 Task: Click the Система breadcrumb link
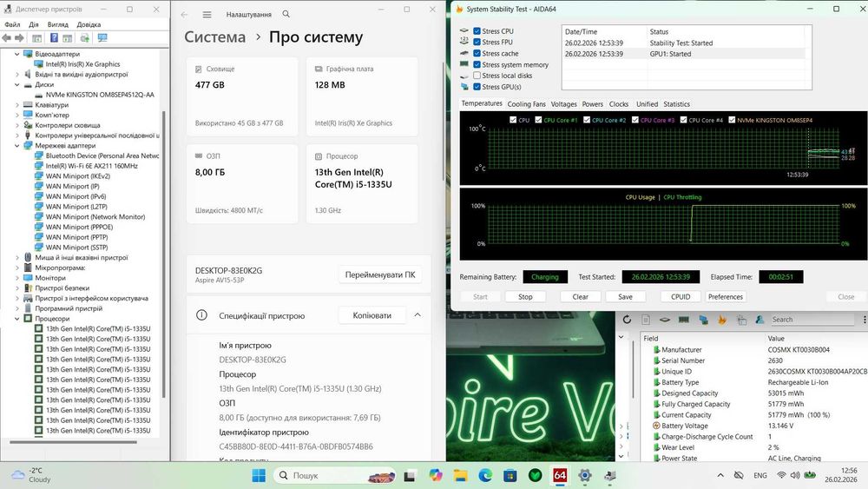coord(214,37)
